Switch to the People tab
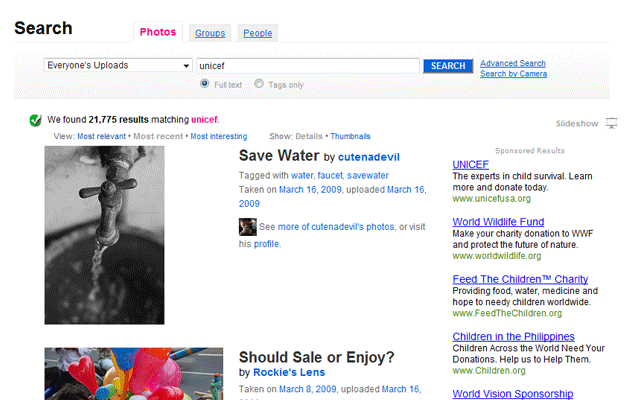 pos(258,33)
